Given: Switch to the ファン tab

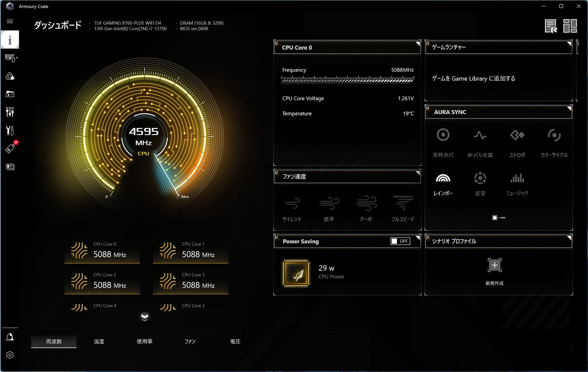Looking at the screenshot, I should point(190,341).
